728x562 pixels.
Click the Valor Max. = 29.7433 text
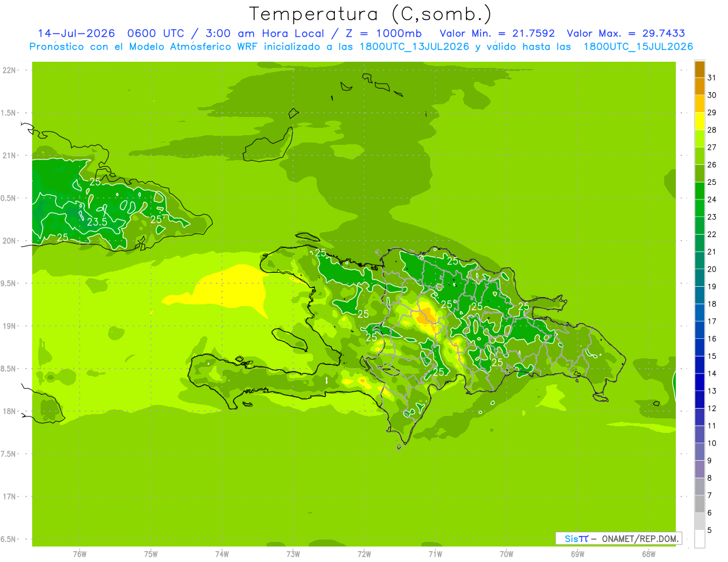click(x=626, y=33)
